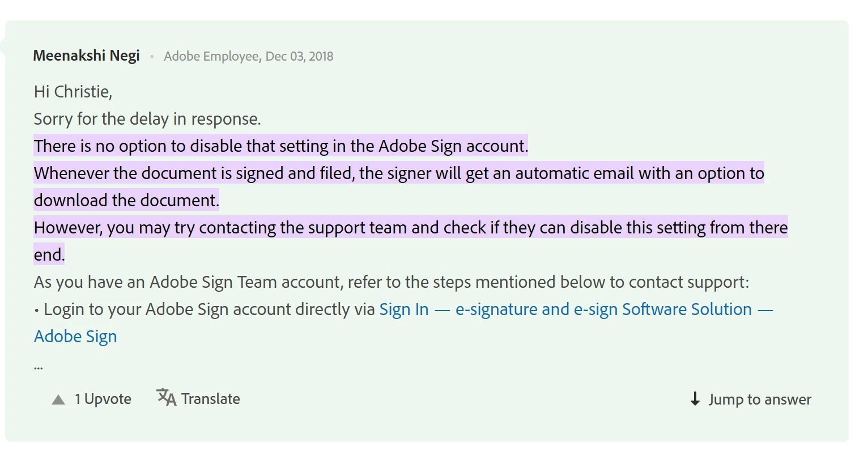
Task: Click the 'Dec 03, 2018' post date
Action: click(299, 56)
